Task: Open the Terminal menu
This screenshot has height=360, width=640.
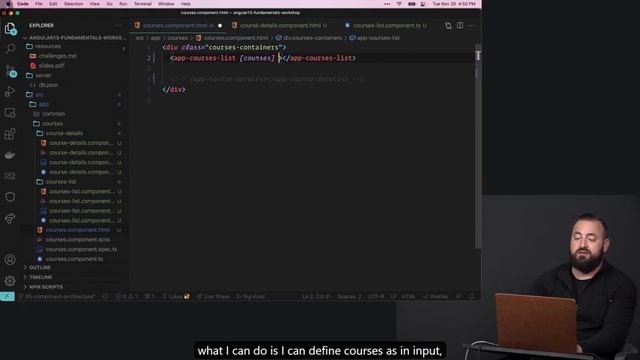Action: click(142, 4)
